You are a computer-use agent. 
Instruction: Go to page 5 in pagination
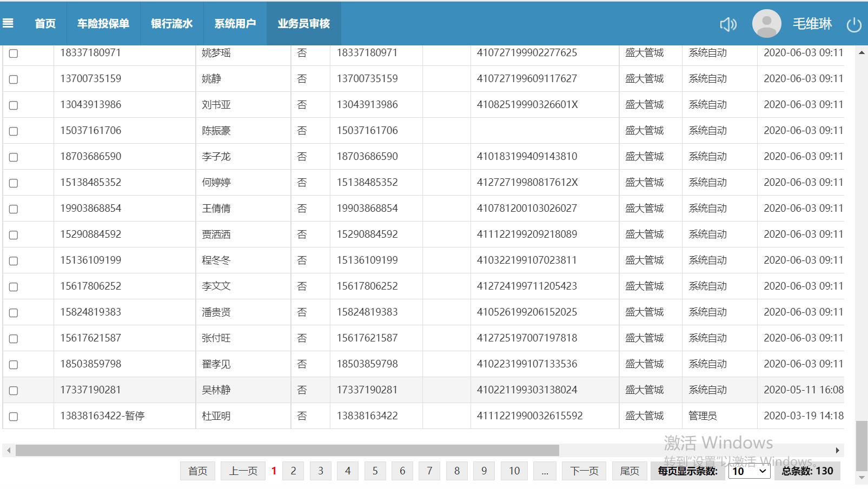375,471
